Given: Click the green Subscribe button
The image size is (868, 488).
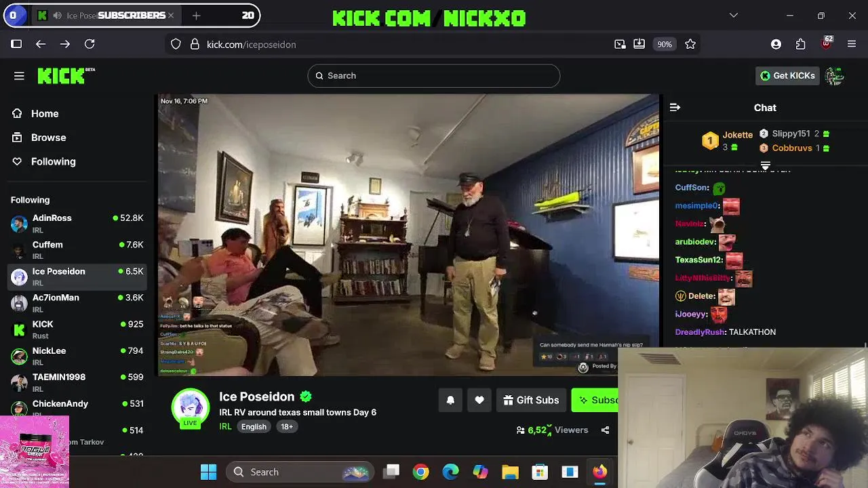Looking at the screenshot, I should click(595, 400).
